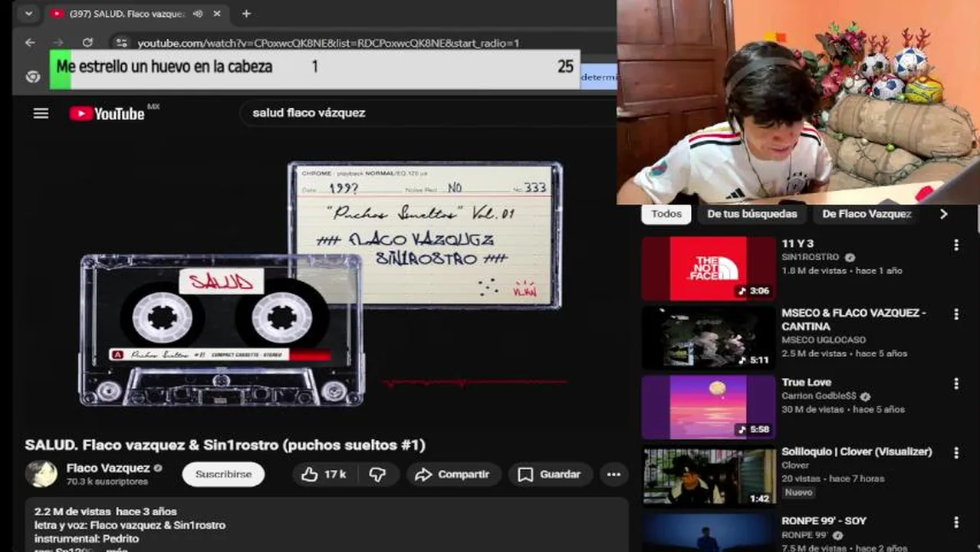Click the webcam overlay feed
980x552 pixels.
pos(798,101)
